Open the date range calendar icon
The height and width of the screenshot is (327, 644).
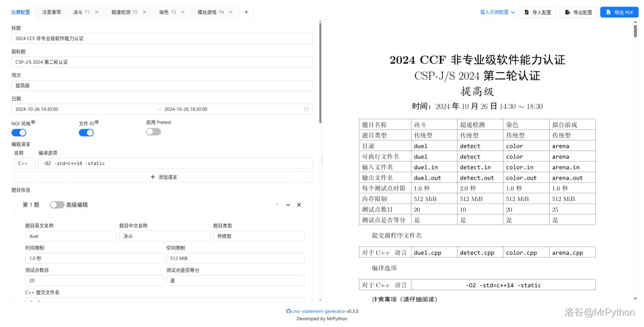306,109
